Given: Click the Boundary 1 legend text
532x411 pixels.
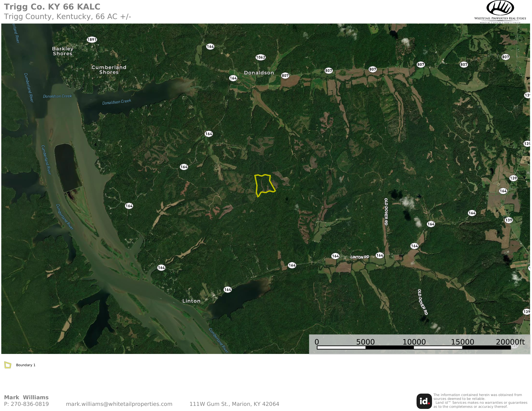Looking at the screenshot, I should click(26, 365).
